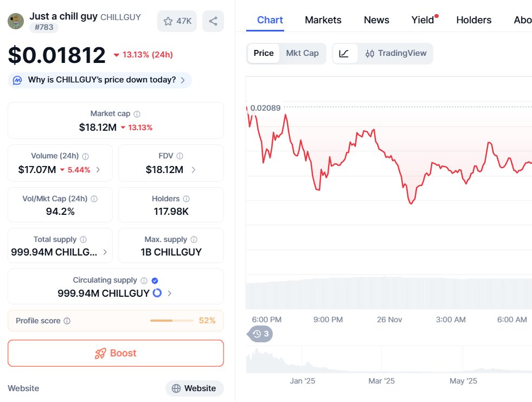Image resolution: width=532 pixels, height=402 pixels.
Task: Click the Profile score info icon
Action: (67, 321)
